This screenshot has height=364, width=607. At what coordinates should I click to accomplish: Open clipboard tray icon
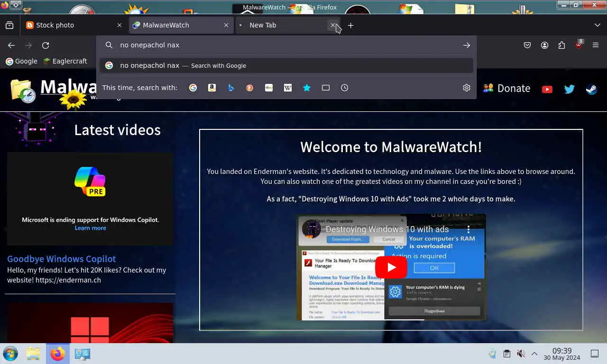click(x=507, y=354)
